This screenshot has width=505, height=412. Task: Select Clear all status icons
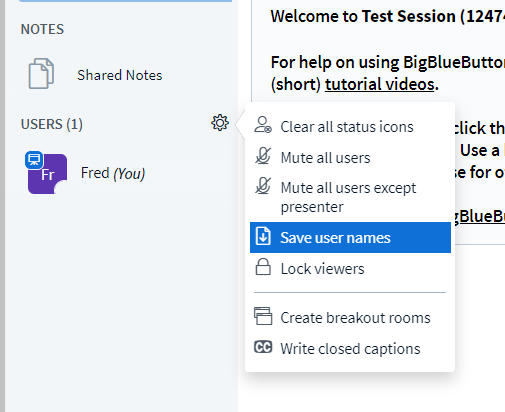350,127
